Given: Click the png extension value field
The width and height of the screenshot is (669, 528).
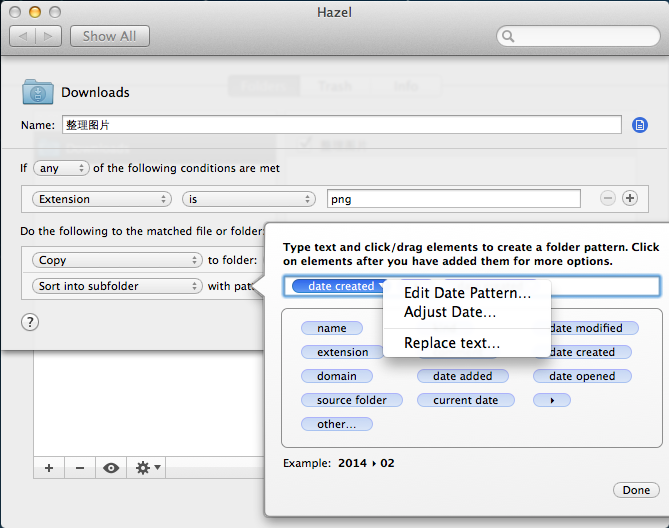Looking at the screenshot, I should 454,199.
